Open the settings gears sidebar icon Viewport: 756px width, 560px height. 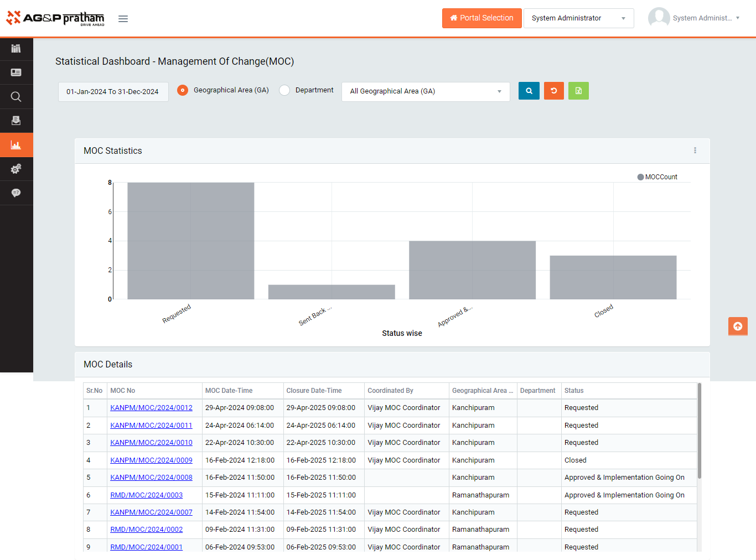[16, 169]
